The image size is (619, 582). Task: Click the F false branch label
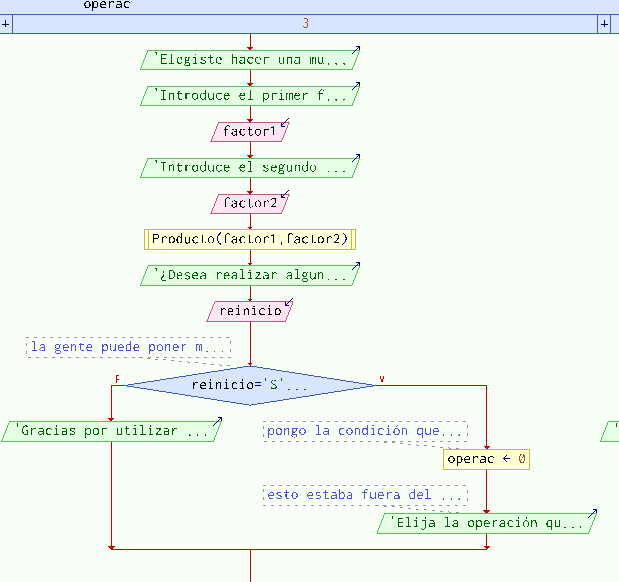pos(117,379)
